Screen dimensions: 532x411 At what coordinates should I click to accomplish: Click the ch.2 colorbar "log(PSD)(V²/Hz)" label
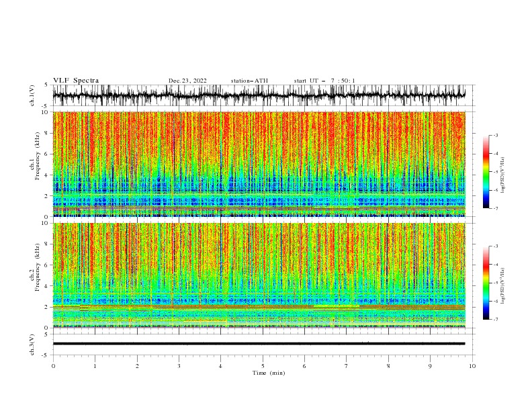pos(502,286)
